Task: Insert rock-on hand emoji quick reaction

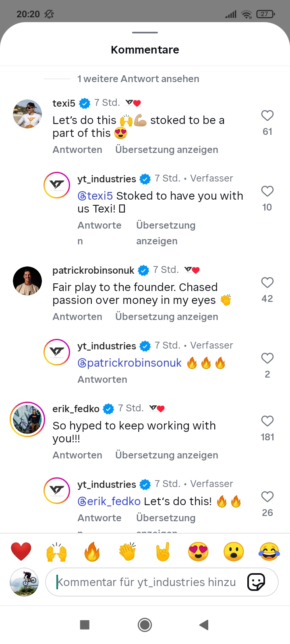Action: 163,551
